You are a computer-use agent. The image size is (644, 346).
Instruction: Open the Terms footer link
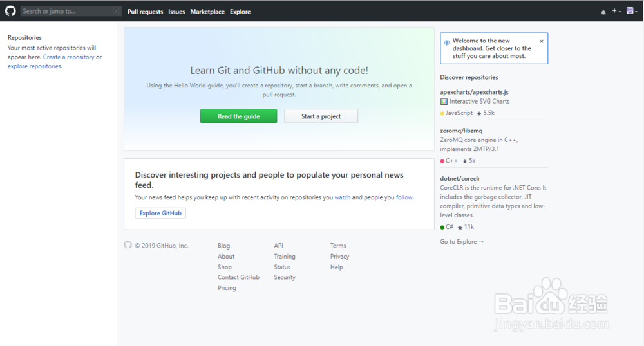point(338,246)
